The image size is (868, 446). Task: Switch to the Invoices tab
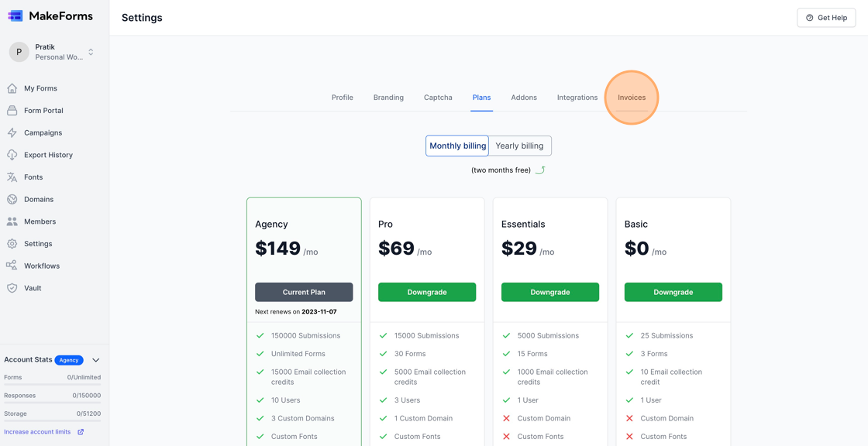coord(631,98)
